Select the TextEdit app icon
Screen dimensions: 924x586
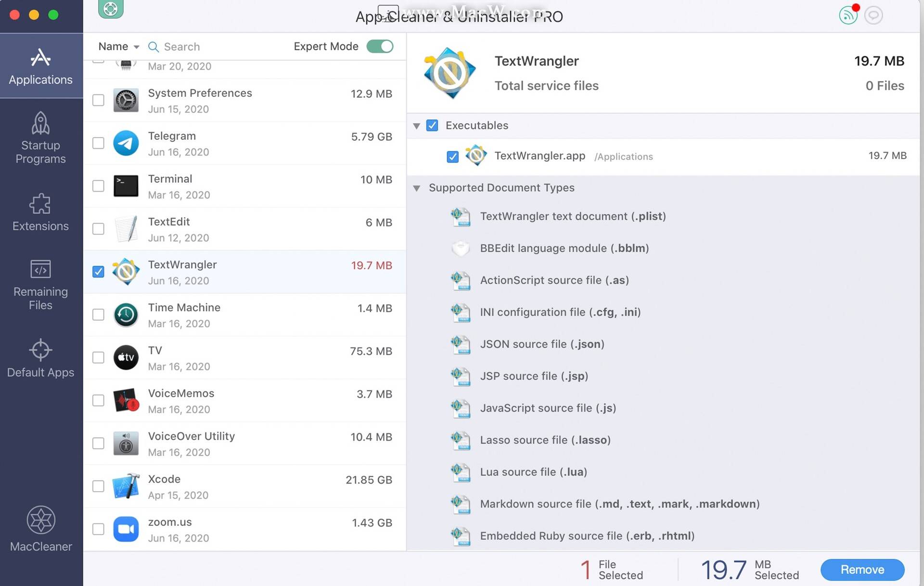coord(126,229)
